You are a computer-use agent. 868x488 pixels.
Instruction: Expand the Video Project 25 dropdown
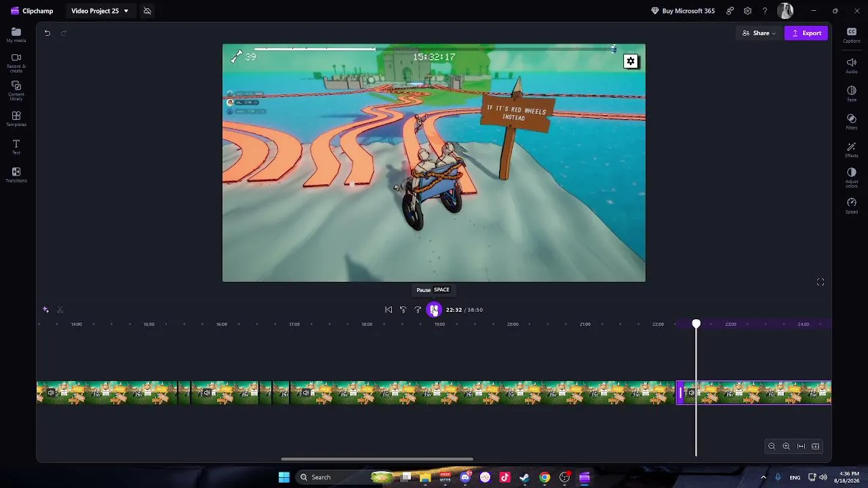100,11
